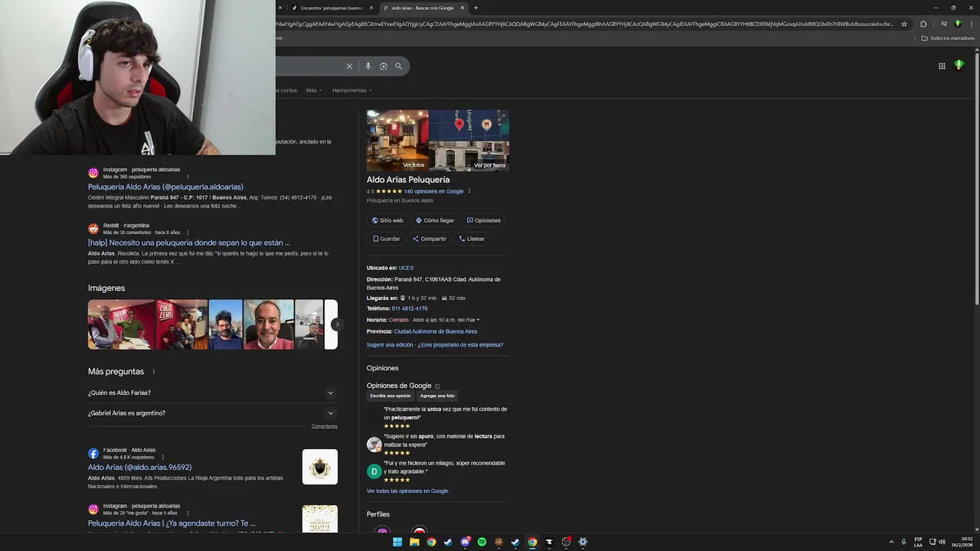This screenshot has height=551, width=980.
Task: Open the Chrome extensions puzzle icon
Action: [x=923, y=24]
